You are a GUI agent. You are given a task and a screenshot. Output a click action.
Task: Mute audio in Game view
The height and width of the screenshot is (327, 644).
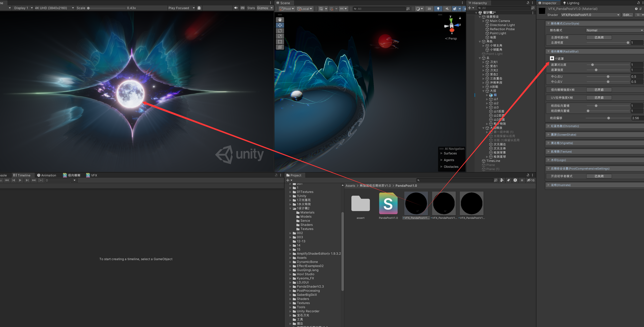pos(236,8)
